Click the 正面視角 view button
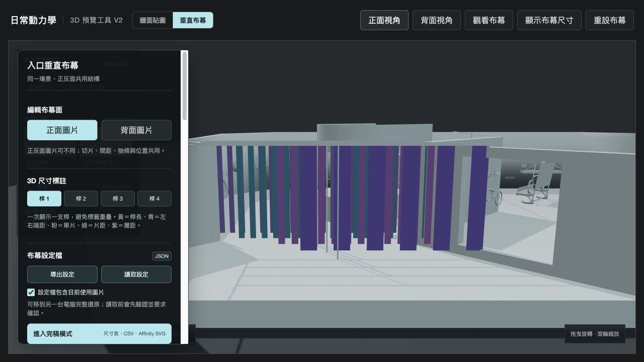The height and width of the screenshot is (362, 644). (x=384, y=20)
